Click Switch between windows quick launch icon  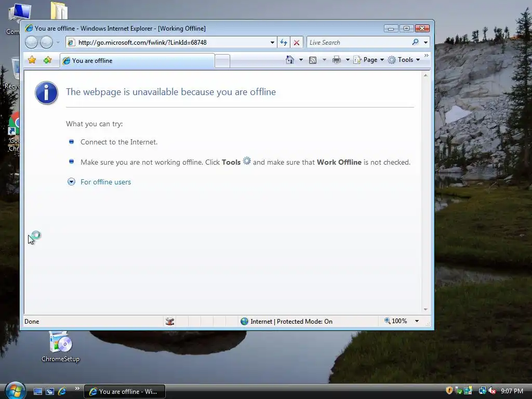[x=50, y=392]
